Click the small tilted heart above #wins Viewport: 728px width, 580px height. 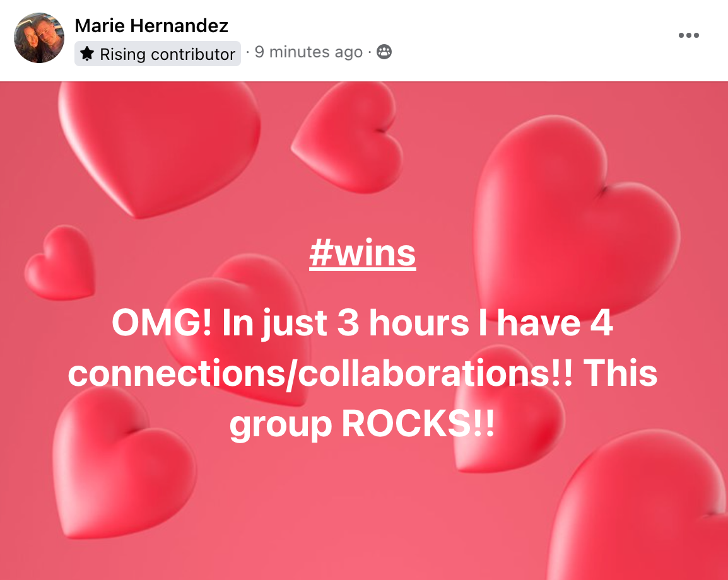coord(348,138)
